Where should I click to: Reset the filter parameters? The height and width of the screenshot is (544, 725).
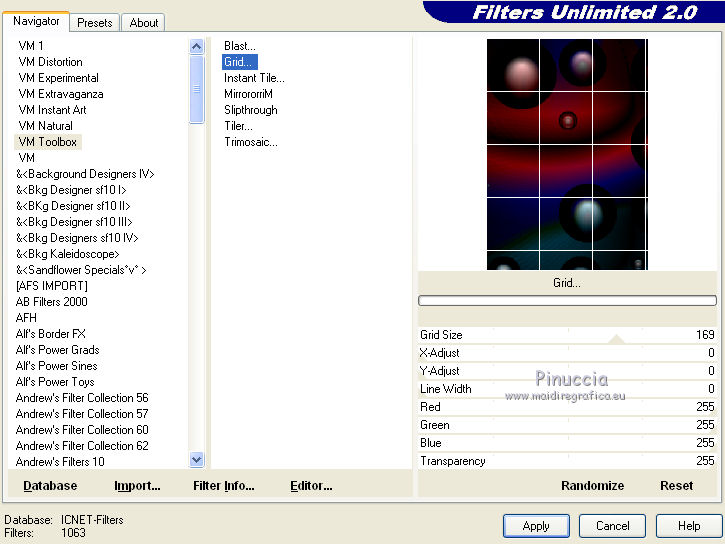[x=676, y=486]
